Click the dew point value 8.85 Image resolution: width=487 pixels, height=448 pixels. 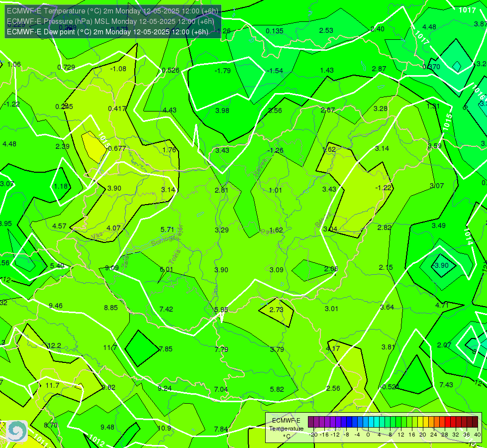pos(111,308)
